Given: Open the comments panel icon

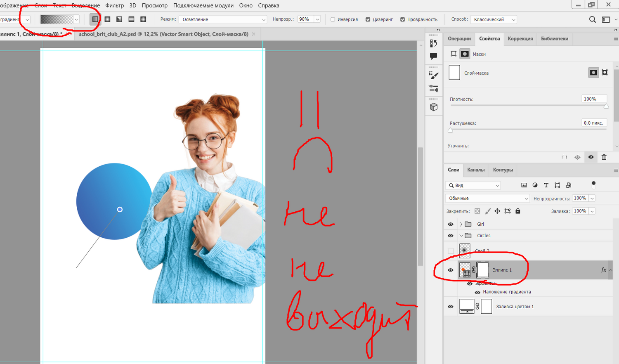Looking at the screenshot, I should pos(433,56).
